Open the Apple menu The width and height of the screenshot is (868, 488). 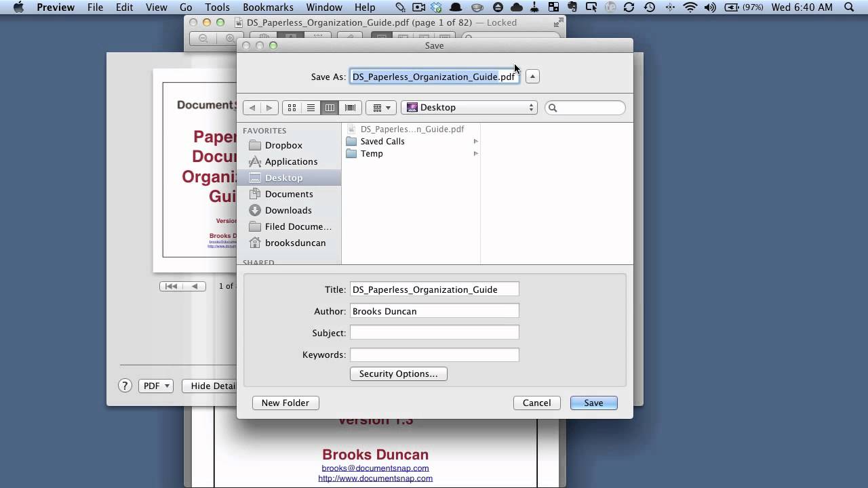click(x=18, y=7)
